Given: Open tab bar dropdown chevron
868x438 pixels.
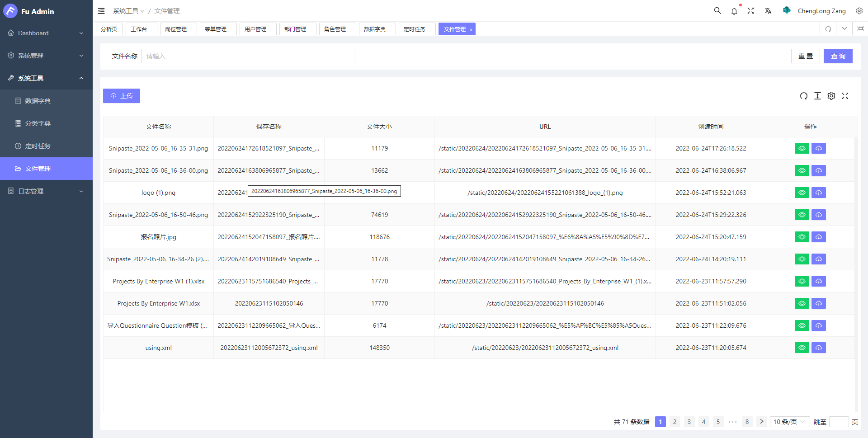Looking at the screenshot, I should point(844,29).
